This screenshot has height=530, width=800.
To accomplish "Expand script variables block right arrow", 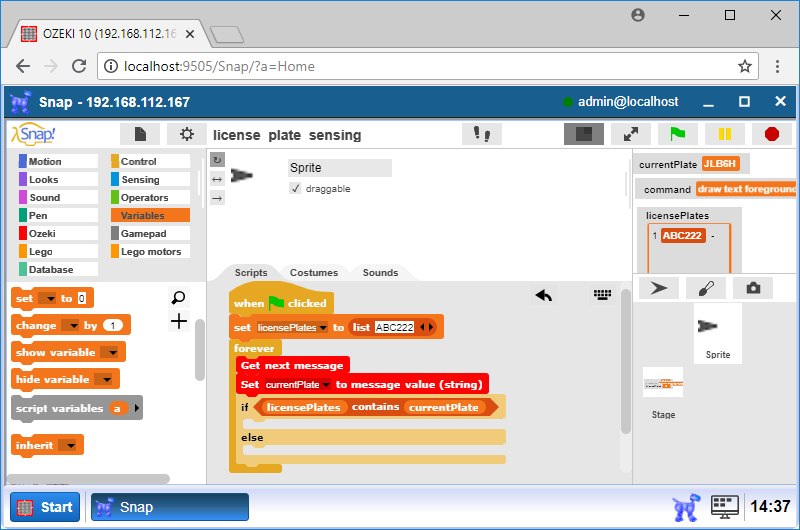I will coord(136,408).
